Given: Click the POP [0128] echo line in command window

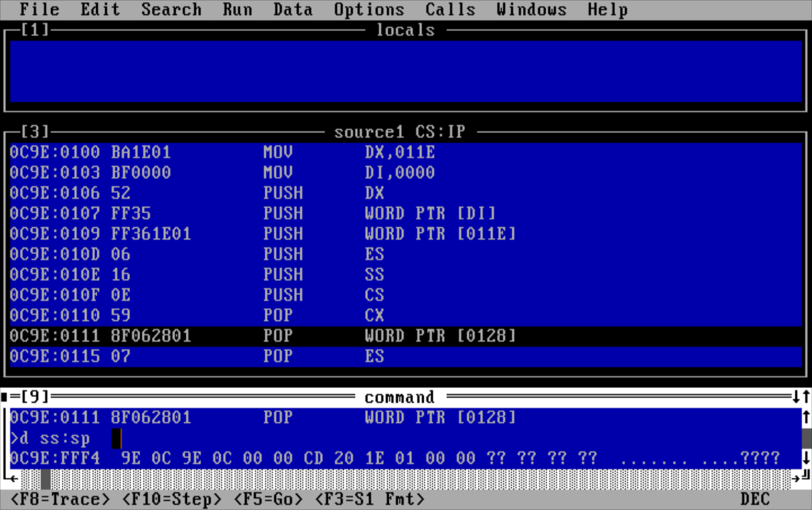Looking at the screenshot, I should pos(405,418).
